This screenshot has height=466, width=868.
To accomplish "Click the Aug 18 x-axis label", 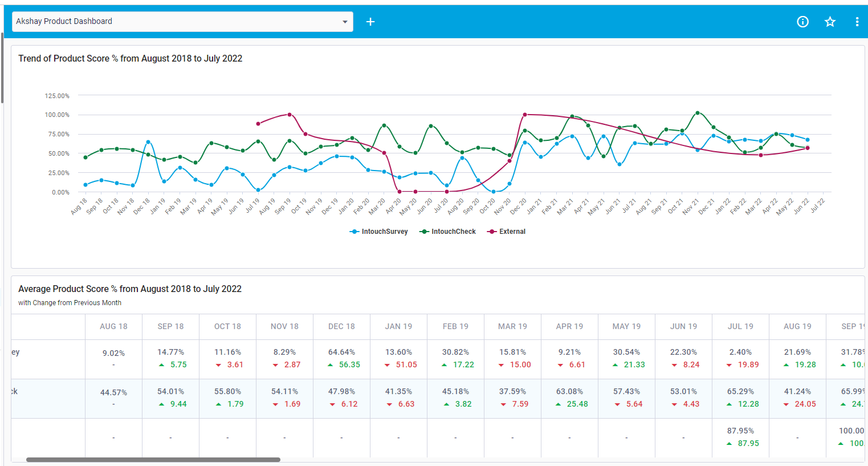I will [x=79, y=206].
